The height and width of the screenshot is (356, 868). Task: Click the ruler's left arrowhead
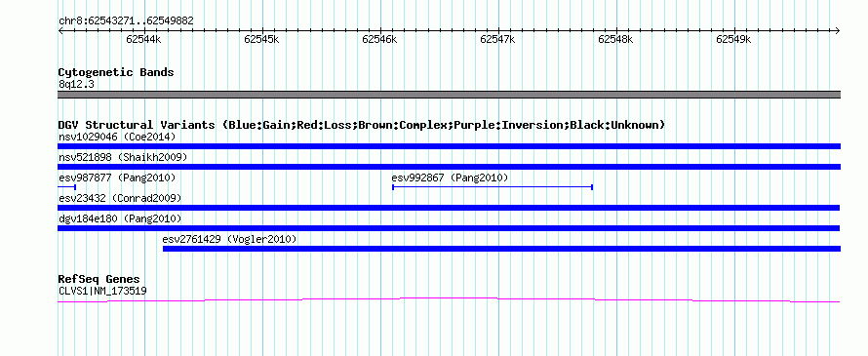(60, 30)
